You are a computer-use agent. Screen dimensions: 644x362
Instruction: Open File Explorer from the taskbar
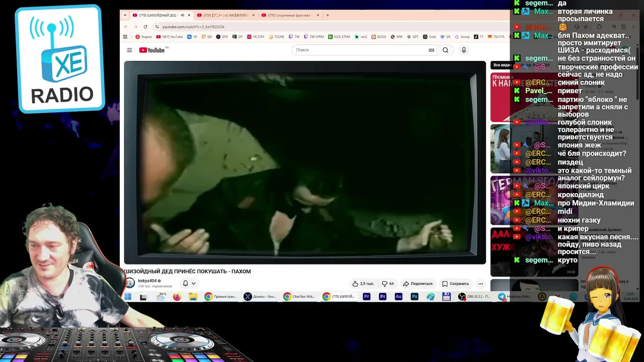click(x=193, y=297)
